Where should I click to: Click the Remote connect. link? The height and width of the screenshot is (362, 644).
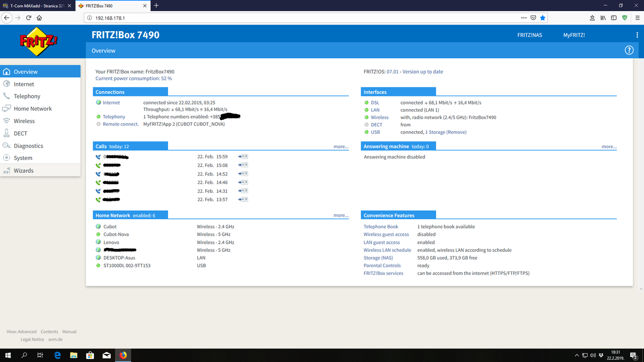pyautogui.click(x=121, y=124)
